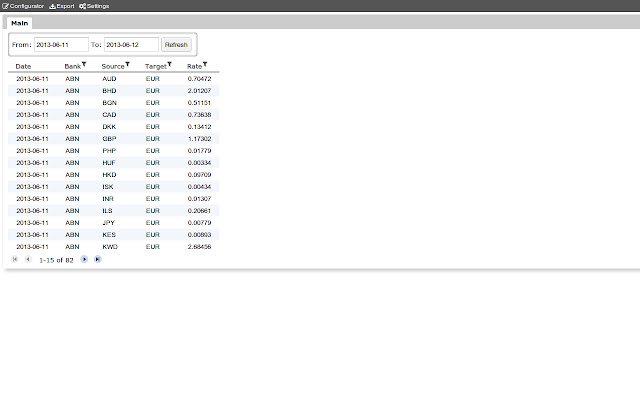Select the ILS source cell
Image resolution: width=640 pixels, height=400 pixels.
[x=107, y=211]
